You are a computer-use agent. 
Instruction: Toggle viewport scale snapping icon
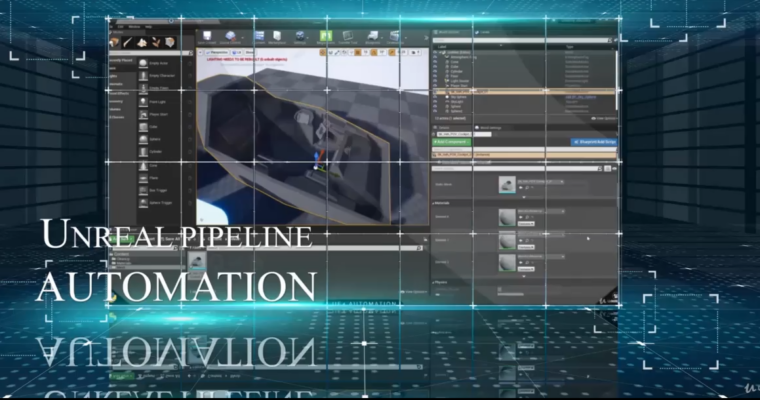click(392, 52)
